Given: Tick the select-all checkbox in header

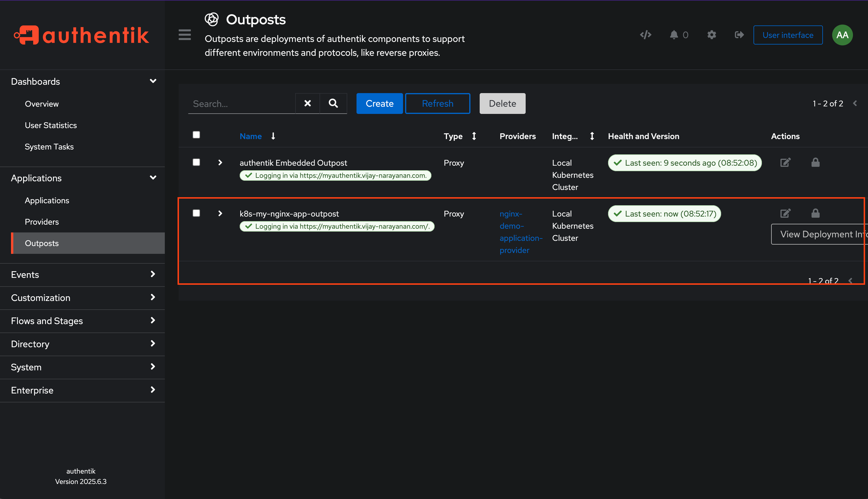Looking at the screenshot, I should tap(196, 135).
